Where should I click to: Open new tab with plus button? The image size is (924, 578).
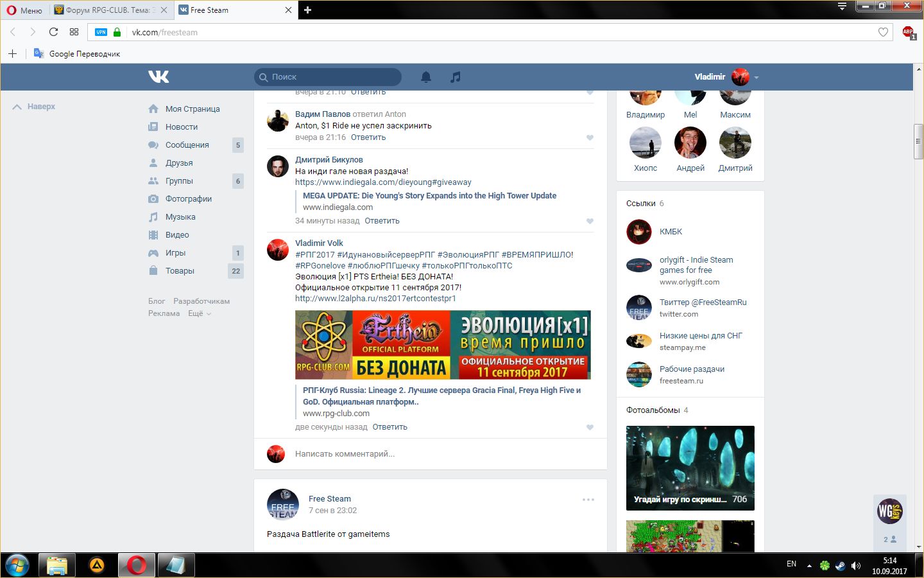tap(307, 10)
